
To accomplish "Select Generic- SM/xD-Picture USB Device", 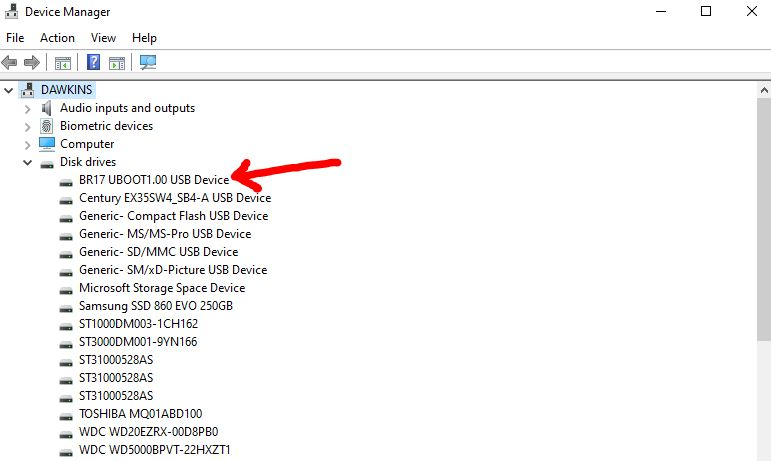I will 173,270.
